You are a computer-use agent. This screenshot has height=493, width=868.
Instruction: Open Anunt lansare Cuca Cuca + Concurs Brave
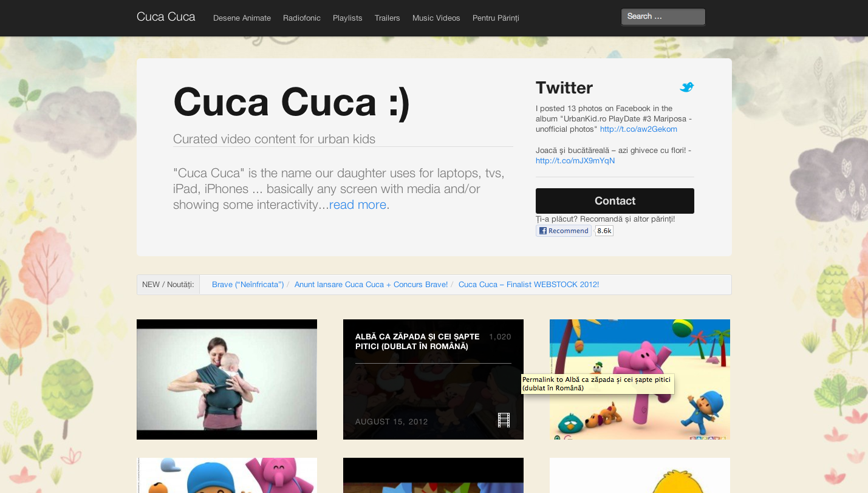point(371,285)
